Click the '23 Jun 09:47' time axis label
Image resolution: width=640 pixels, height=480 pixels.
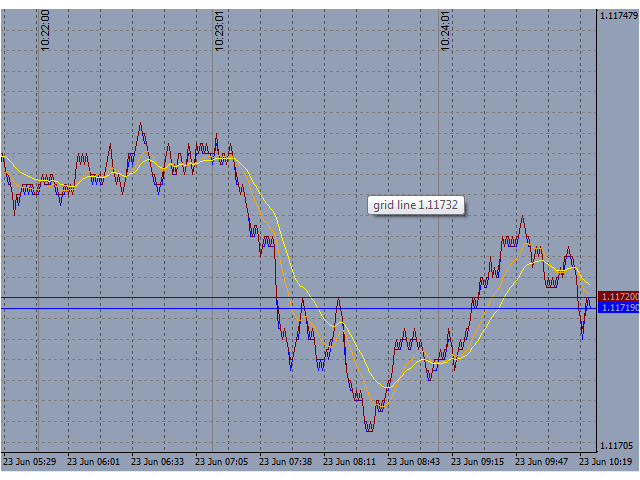point(542,462)
